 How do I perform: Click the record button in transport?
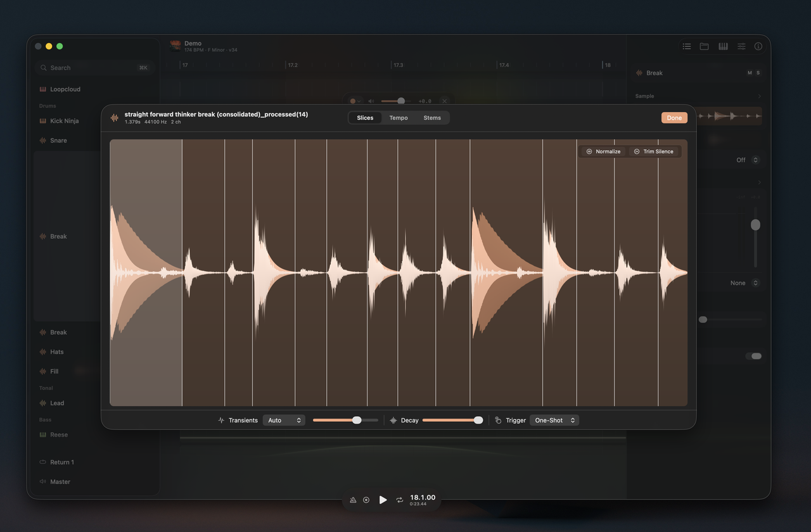pos(366,500)
